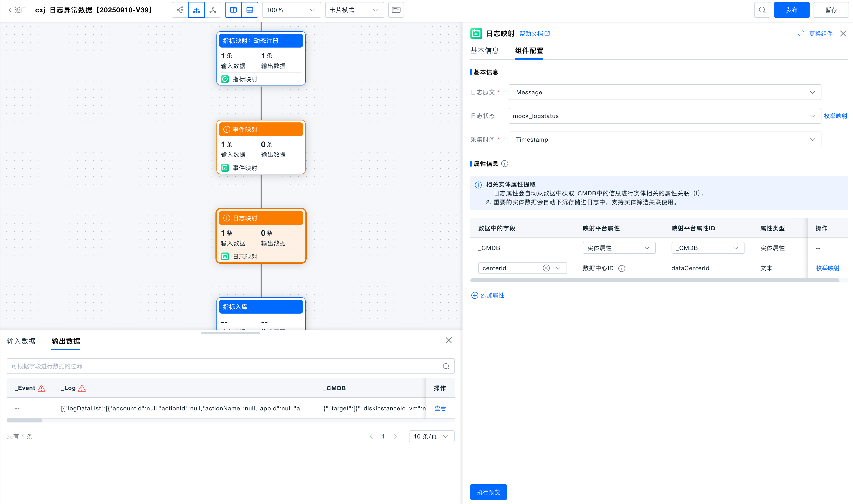
Task: Toggle the bottom data panel view
Action: point(250,10)
